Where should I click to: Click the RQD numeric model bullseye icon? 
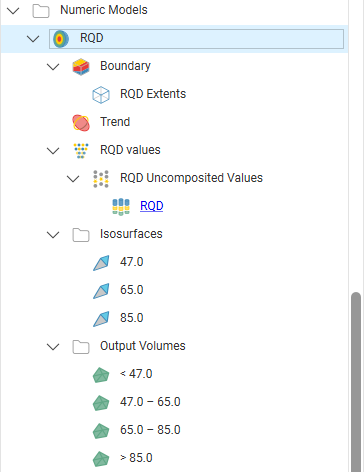coord(61,39)
